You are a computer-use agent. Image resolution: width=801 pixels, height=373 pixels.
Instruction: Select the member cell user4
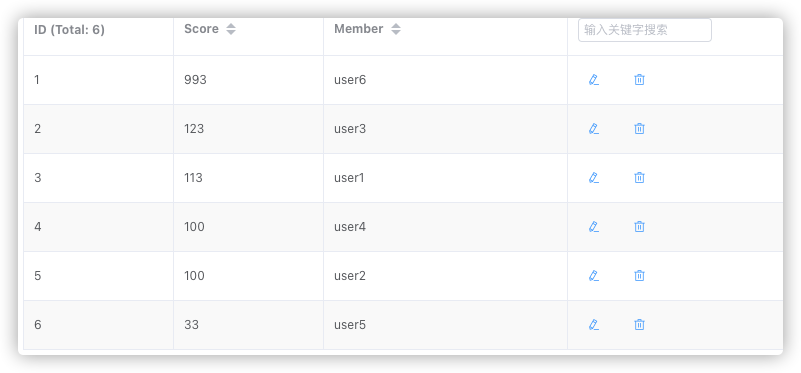click(350, 227)
